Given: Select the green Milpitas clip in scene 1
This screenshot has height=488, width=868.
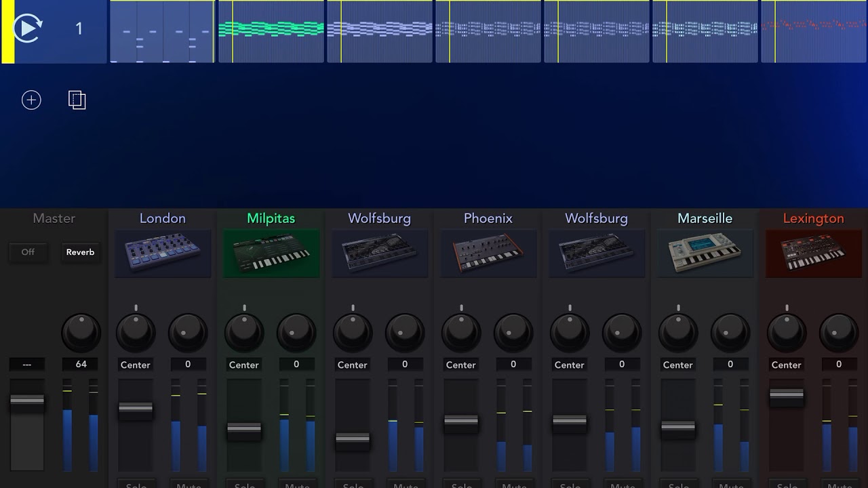Looking at the screenshot, I should point(271,32).
